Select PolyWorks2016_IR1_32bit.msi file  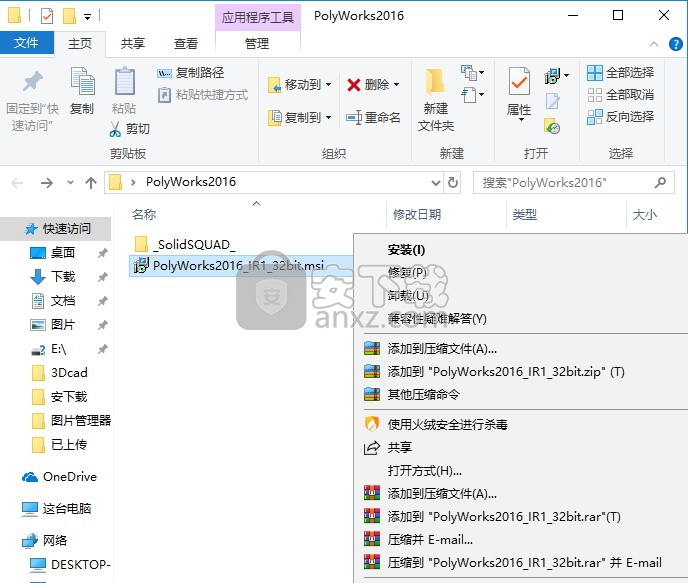pos(240,266)
